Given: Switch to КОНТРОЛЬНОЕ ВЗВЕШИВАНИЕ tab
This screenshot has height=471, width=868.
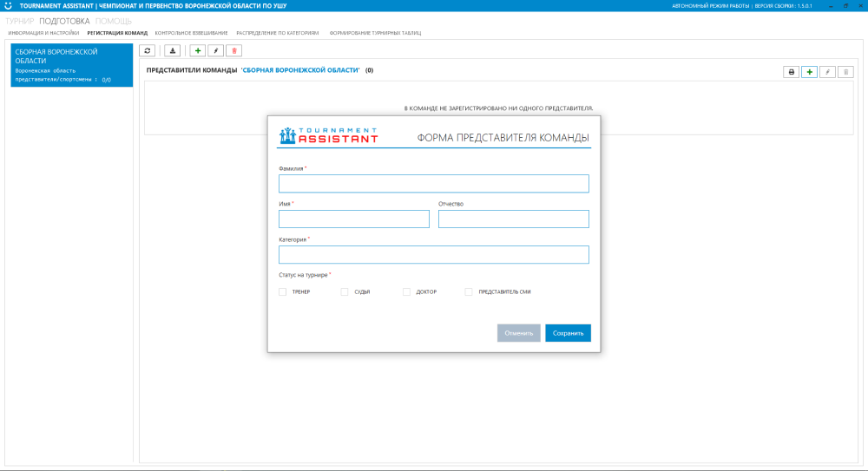Looking at the screenshot, I should [x=191, y=33].
